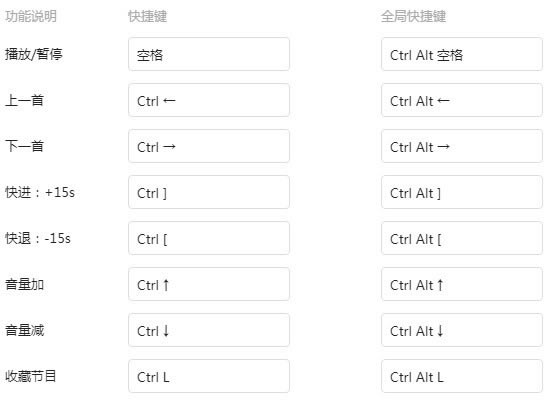Viewport: 551px width, 404px height.
Task: Click the 快进 global shortcut Ctrl Alt ]
Action: 462,193
